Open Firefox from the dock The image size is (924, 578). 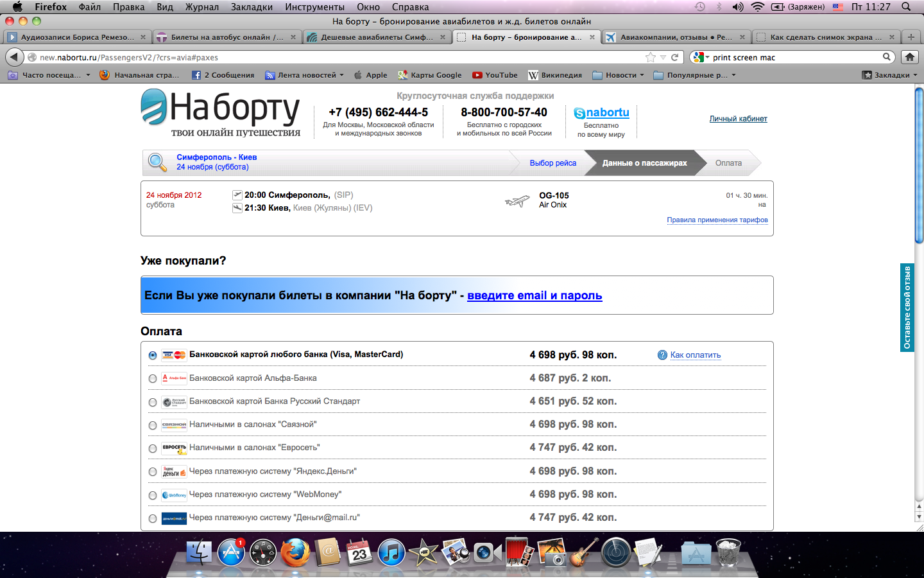click(295, 552)
